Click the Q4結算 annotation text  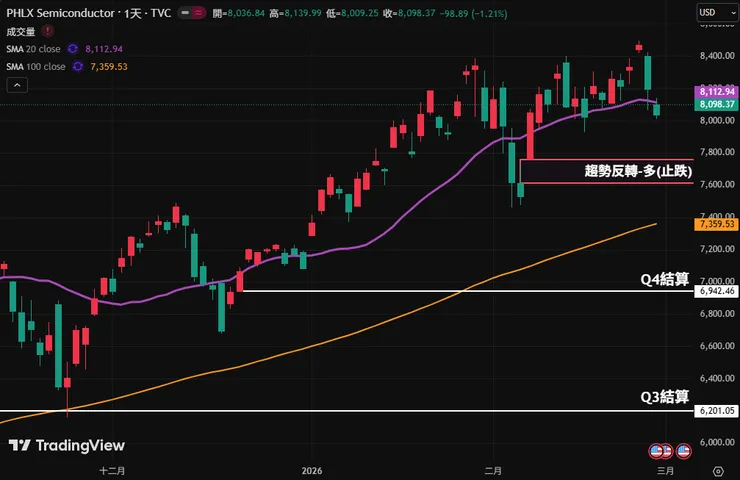tap(664, 279)
